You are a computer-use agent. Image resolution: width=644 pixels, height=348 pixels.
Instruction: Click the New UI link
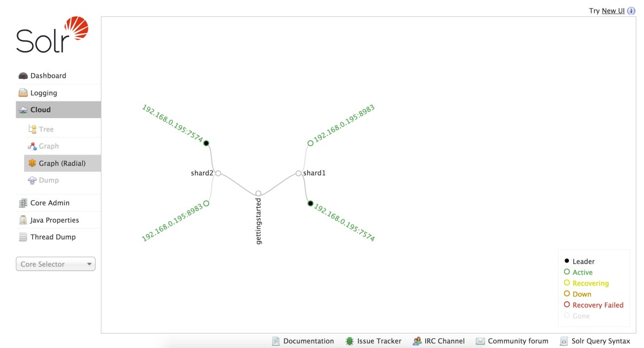(613, 11)
